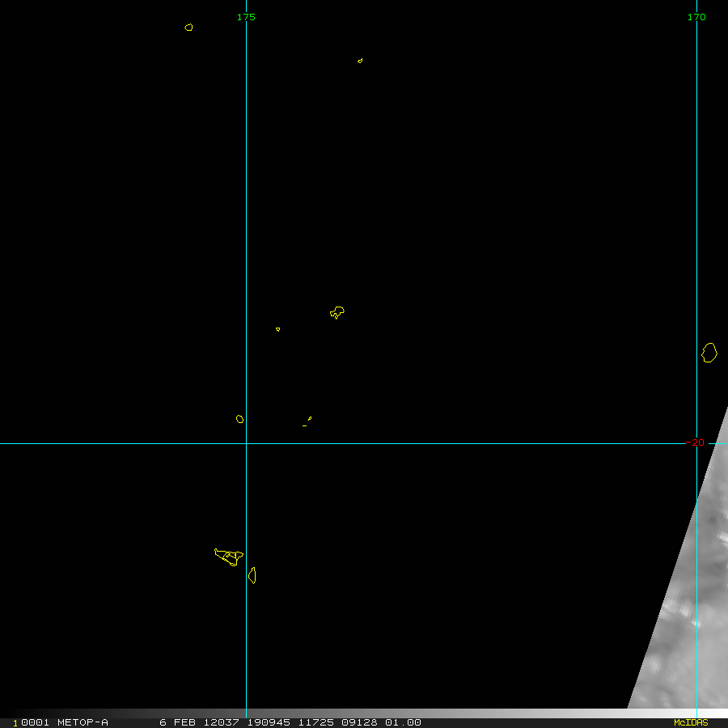Select the small dash-shaped islet pair above -20 line

coord(307,421)
